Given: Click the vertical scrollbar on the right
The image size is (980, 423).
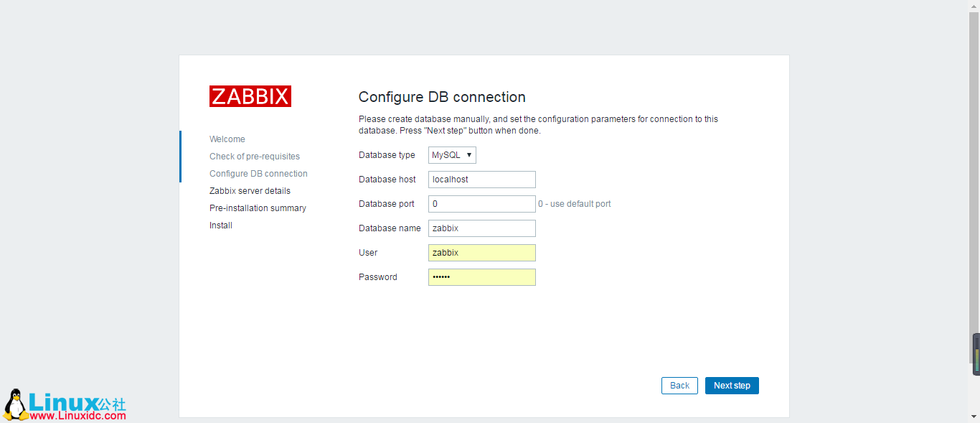Looking at the screenshot, I should click(x=976, y=353).
